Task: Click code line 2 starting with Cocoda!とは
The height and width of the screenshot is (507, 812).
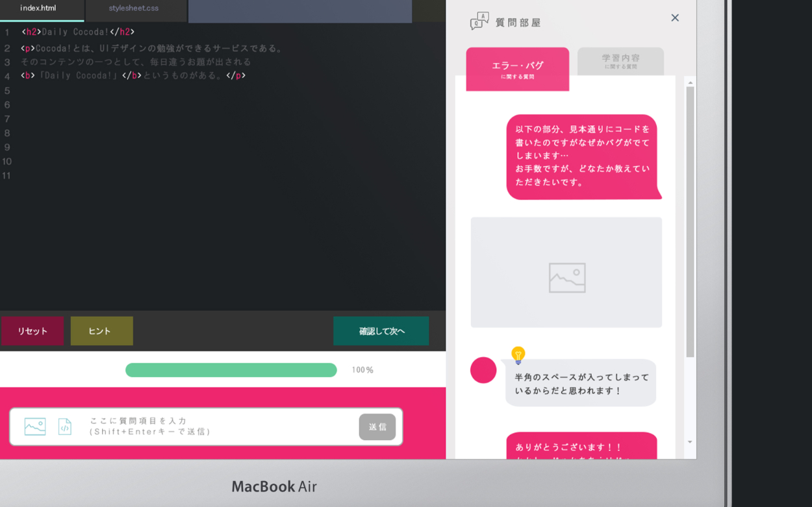Action: [x=153, y=48]
